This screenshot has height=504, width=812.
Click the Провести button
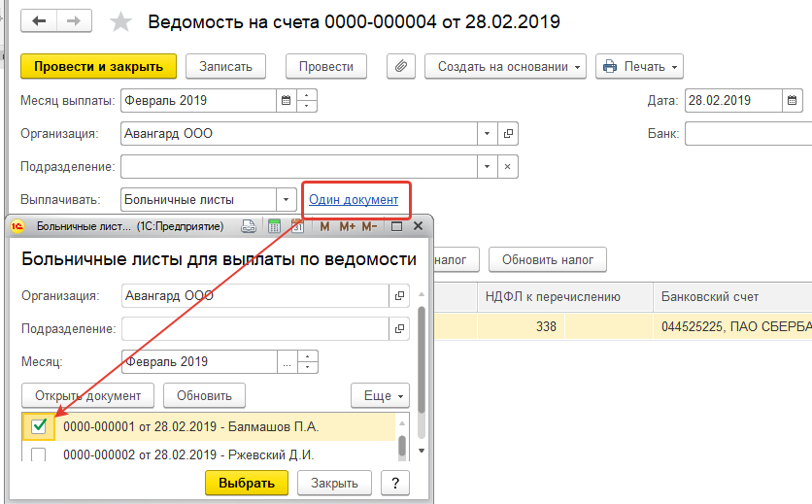326,67
